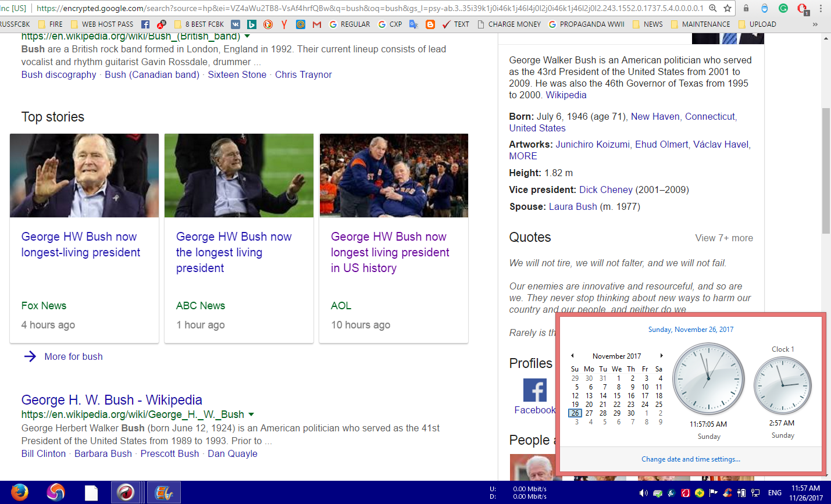This screenshot has height=504, width=831.
Task: Open the blank document taskbar icon
Action: click(91, 493)
